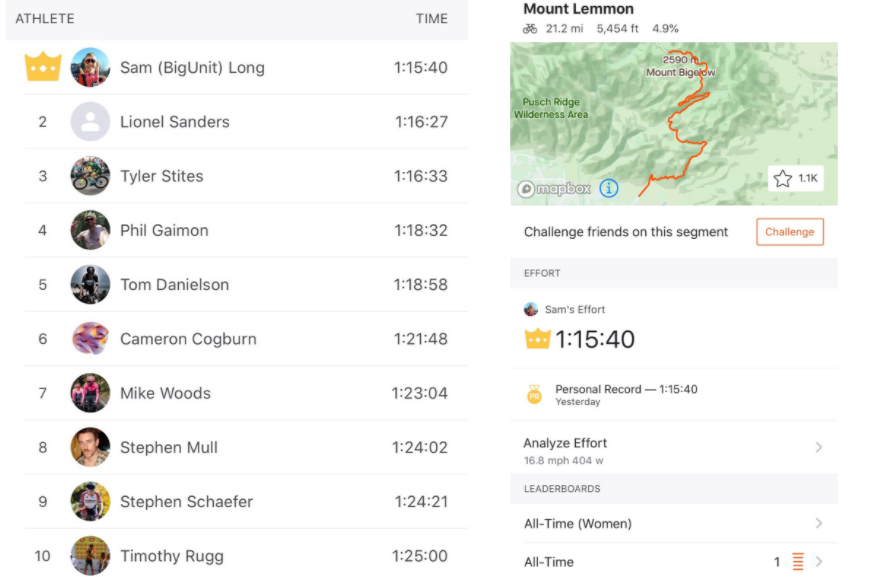Click Tom Danielson's profile photo

90,285
